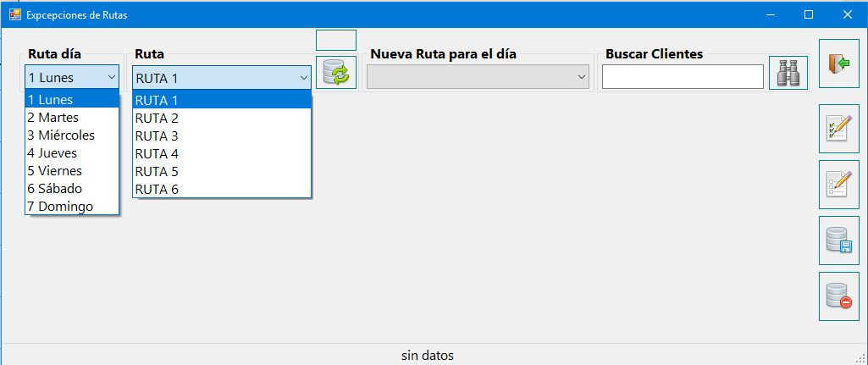Click the delete database red minus icon
Viewport: 868px width, 365px height.
pyautogui.click(x=838, y=296)
